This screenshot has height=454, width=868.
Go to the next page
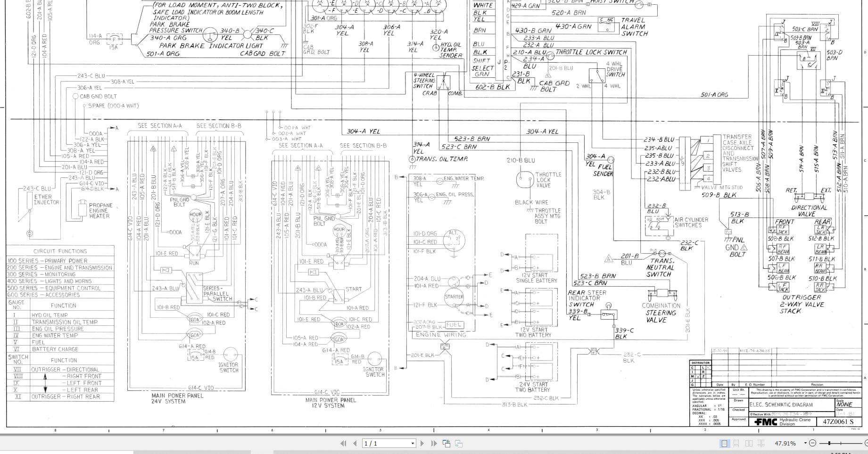click(x=423, y=443)
